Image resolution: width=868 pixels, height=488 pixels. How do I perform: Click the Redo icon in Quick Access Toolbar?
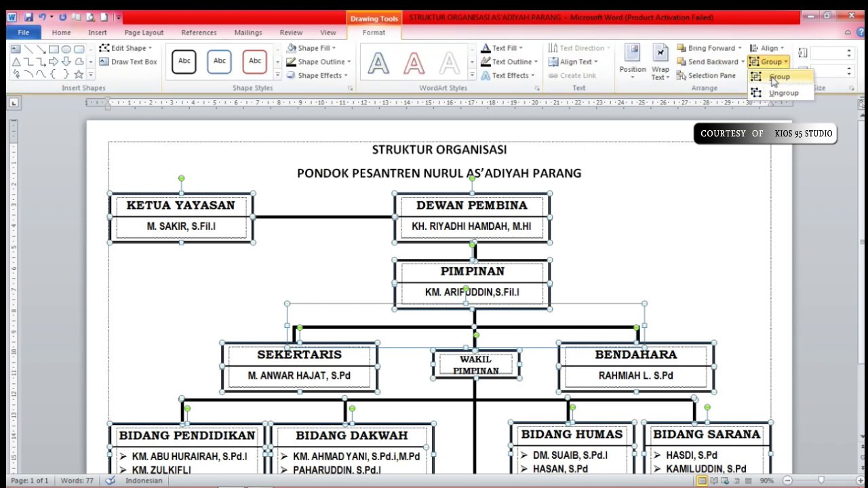point(63,17)
